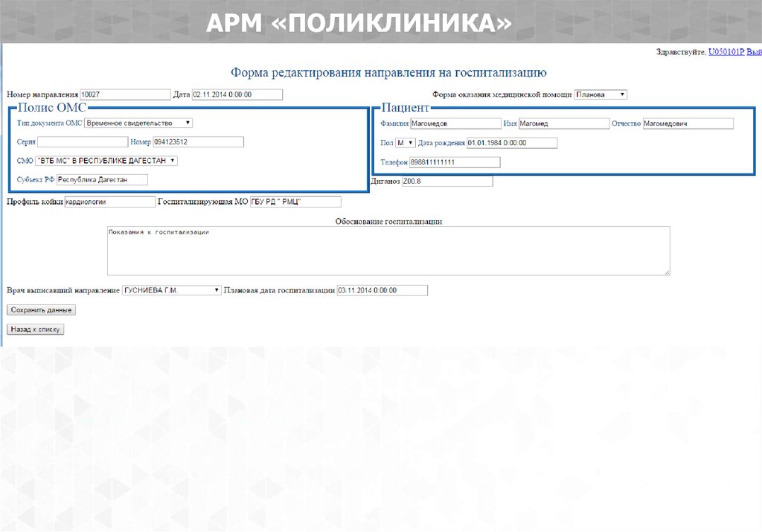The image size is (762, 532).
Task: Open the U050101P user link
Action: [x=726, y=52]
